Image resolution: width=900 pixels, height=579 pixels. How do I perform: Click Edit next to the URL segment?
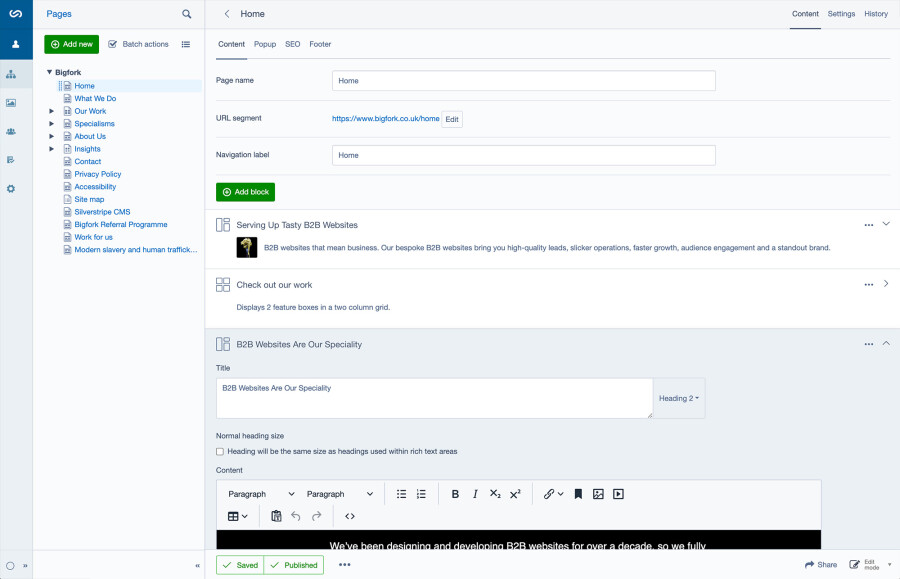tap(452, 119)
